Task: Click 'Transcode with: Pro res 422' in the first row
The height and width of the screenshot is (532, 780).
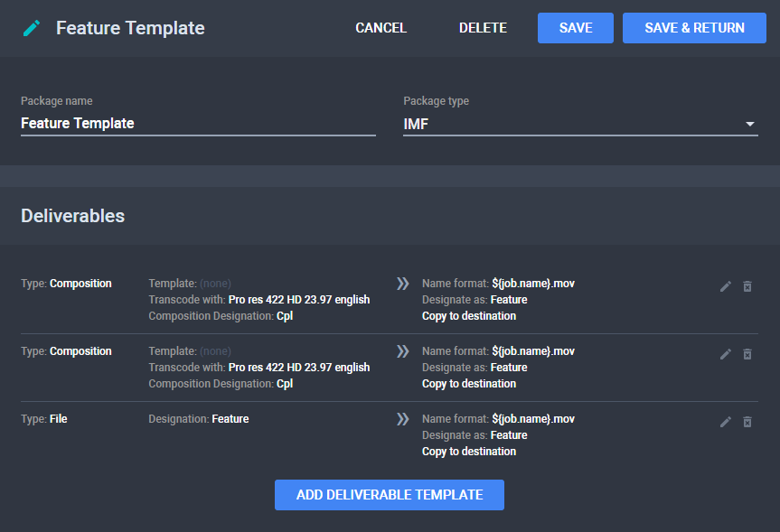Action: [259, 300]
